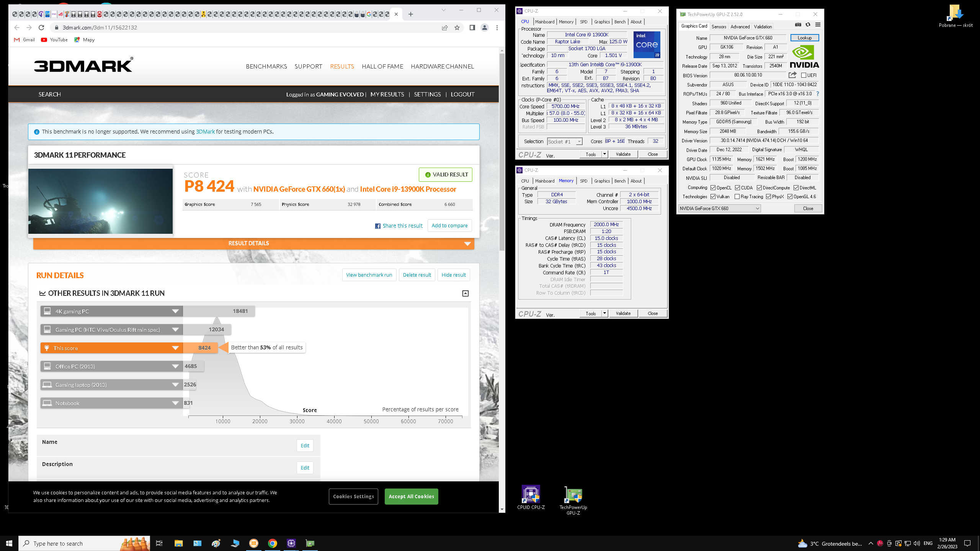Click the bus interface question mark
Viewport: 980px width, 551px height.
point(818,94)
